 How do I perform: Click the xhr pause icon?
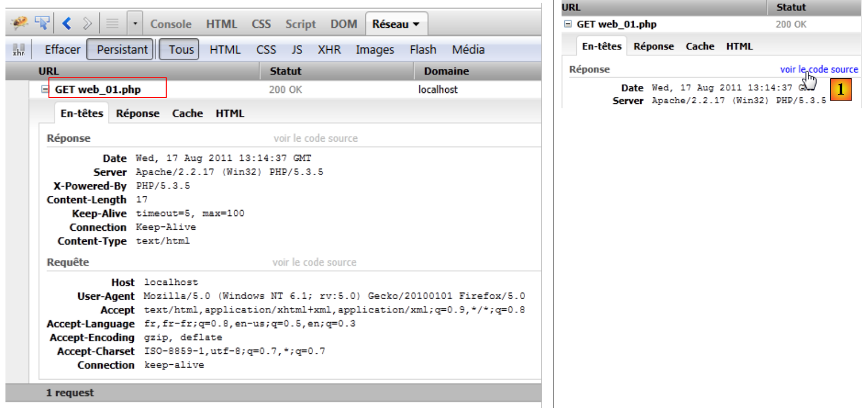coord(19,50)
